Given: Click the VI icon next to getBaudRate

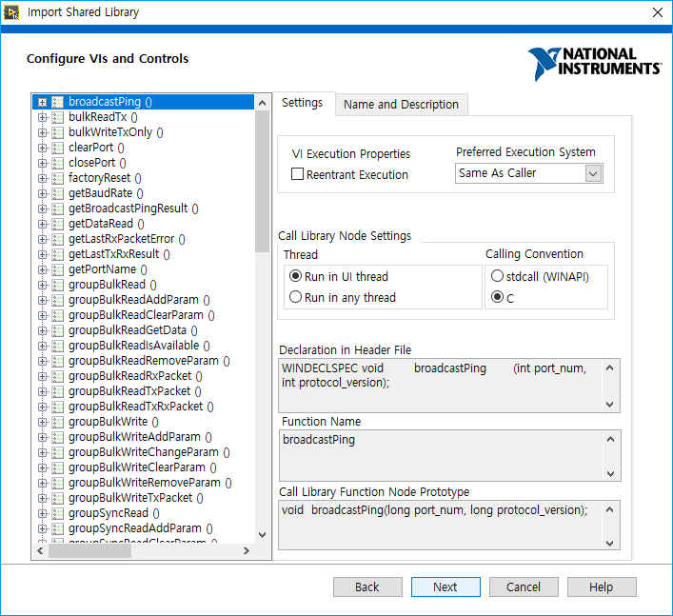Looking at the screenshot, I should coord(58,193).
